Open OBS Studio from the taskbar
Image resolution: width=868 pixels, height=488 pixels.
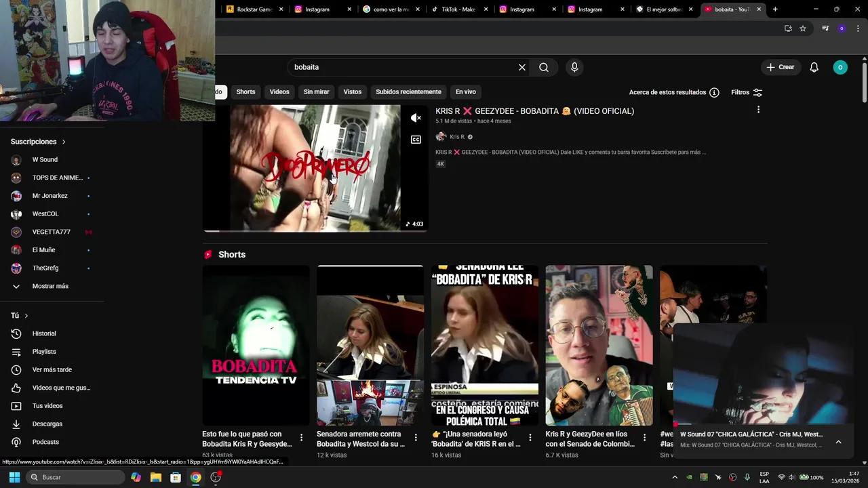(x=216, y=477)
